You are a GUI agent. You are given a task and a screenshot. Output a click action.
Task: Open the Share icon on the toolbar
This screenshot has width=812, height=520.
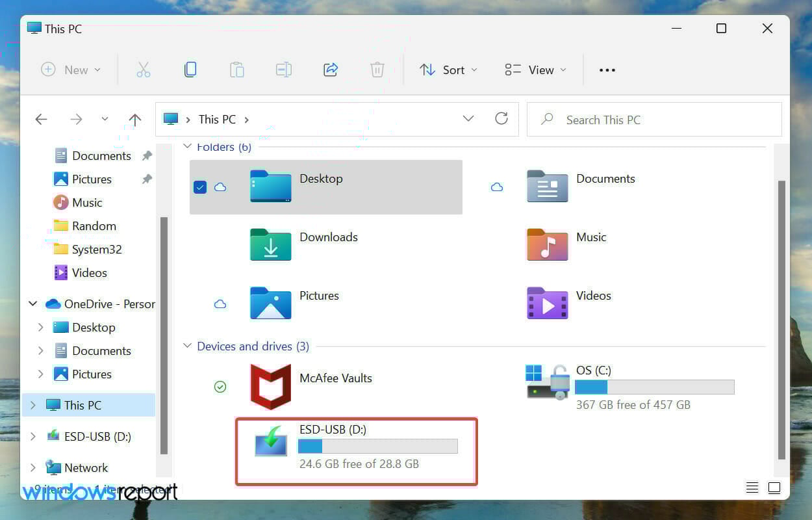(330, 70)
